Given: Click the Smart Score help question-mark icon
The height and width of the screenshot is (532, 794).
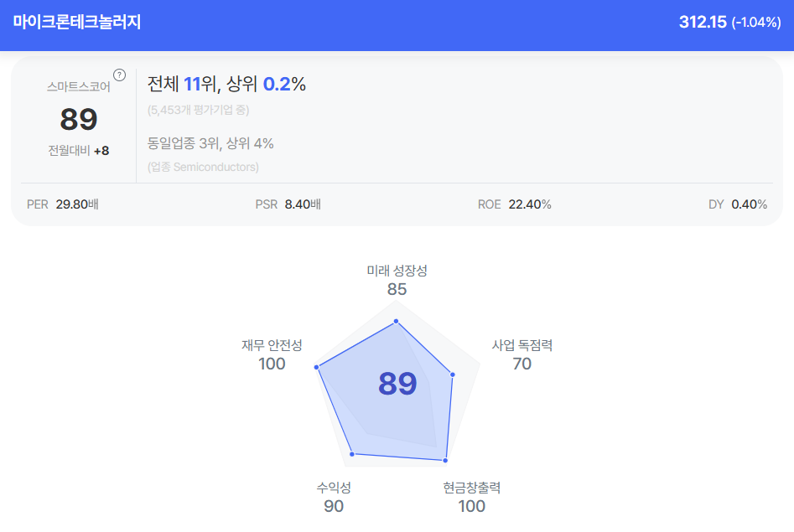Looking at the screenshot, I should pos(119,75).
